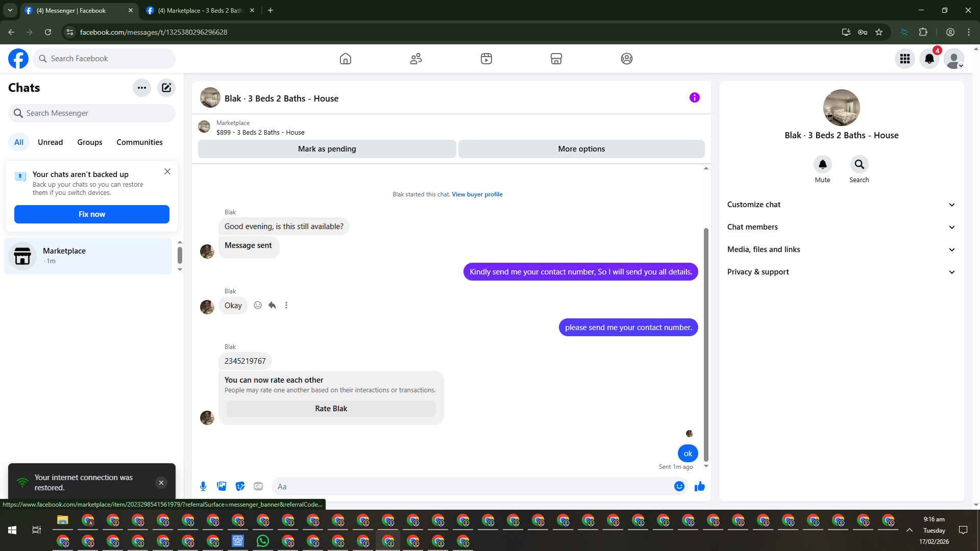Open the Facebook menu grid icon
980x551 pixels.
click(905, 59)
